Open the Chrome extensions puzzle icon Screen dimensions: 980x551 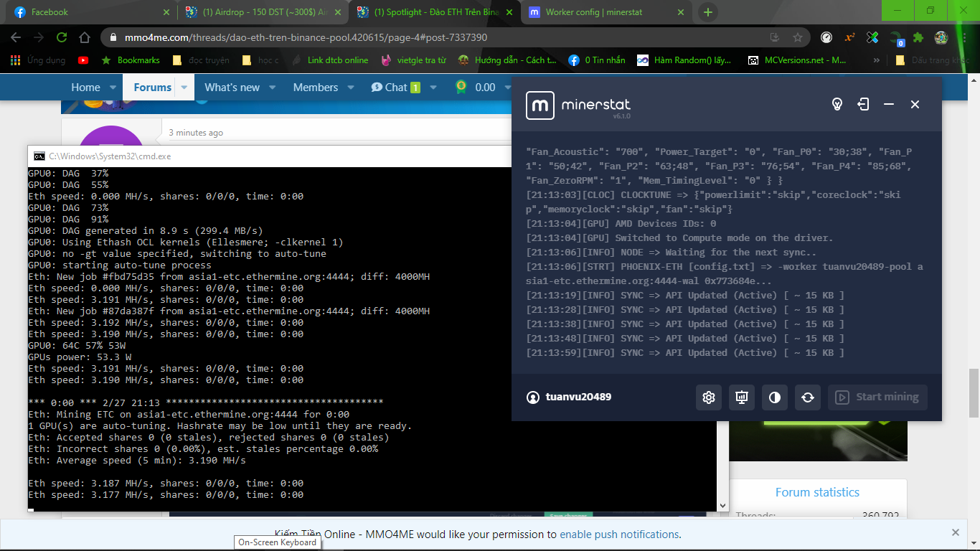(918, 37)
